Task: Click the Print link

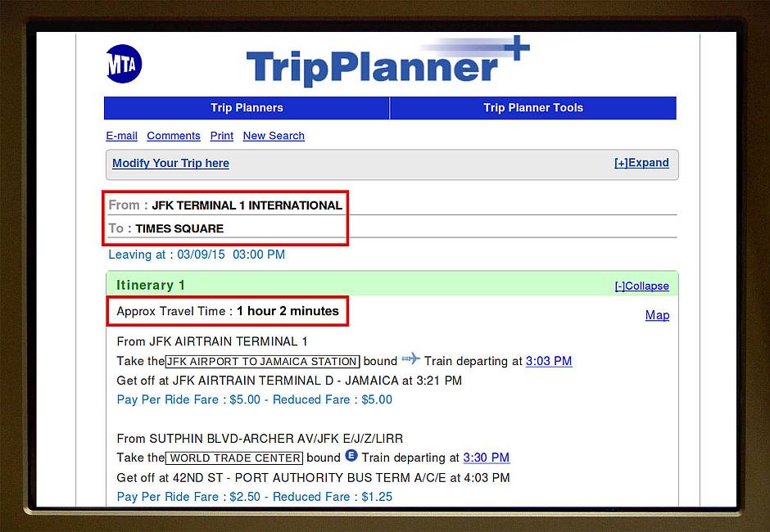Action: pyautogui.click(x=221, y=136)
